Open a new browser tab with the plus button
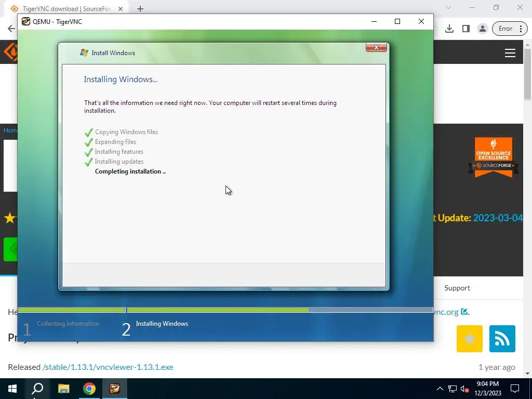The image size is (532, 399). pyautogui.click(x=140, y=9)
